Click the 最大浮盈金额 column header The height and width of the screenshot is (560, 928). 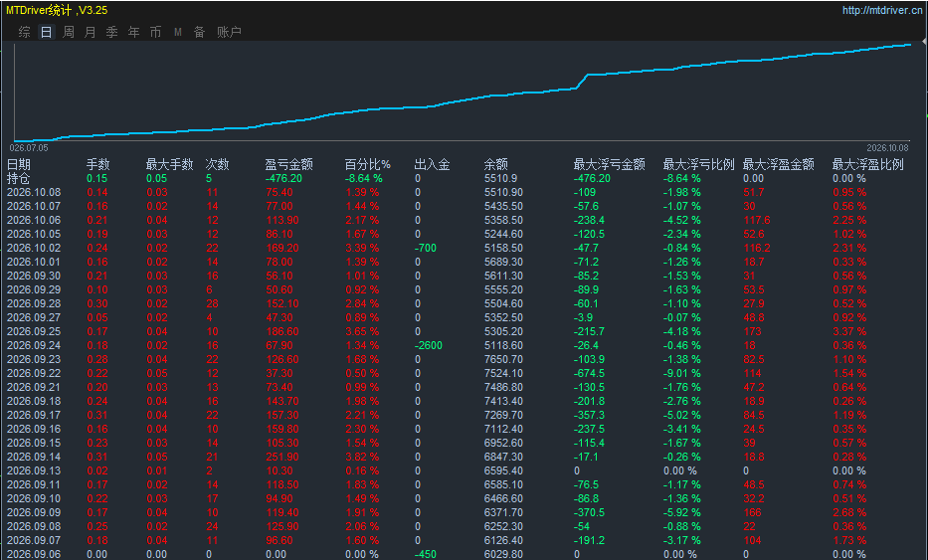pyautogui.click(x=778, y=164)
